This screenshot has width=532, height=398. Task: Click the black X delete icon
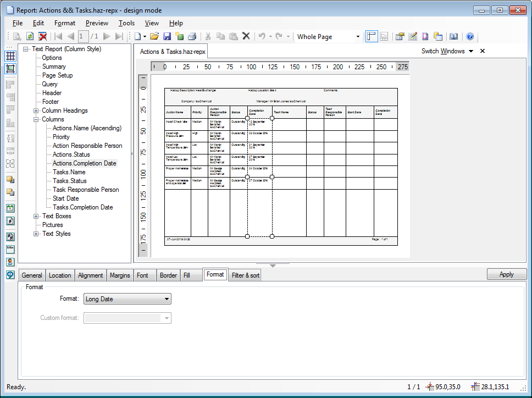(246, 37)
